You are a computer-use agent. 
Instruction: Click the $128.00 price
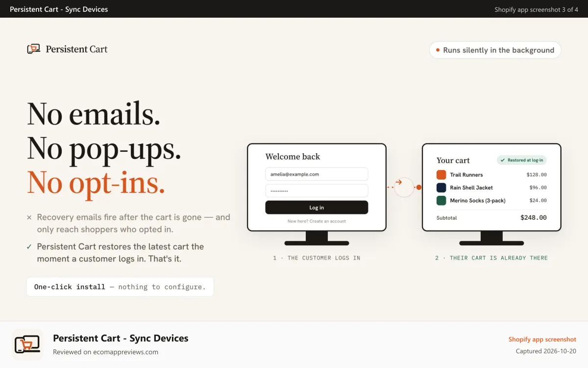(x=537, y=175)
